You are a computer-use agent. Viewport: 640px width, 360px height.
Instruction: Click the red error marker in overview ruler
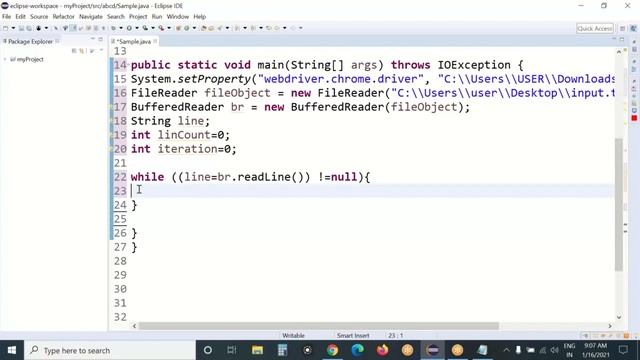tap(634, 118)
